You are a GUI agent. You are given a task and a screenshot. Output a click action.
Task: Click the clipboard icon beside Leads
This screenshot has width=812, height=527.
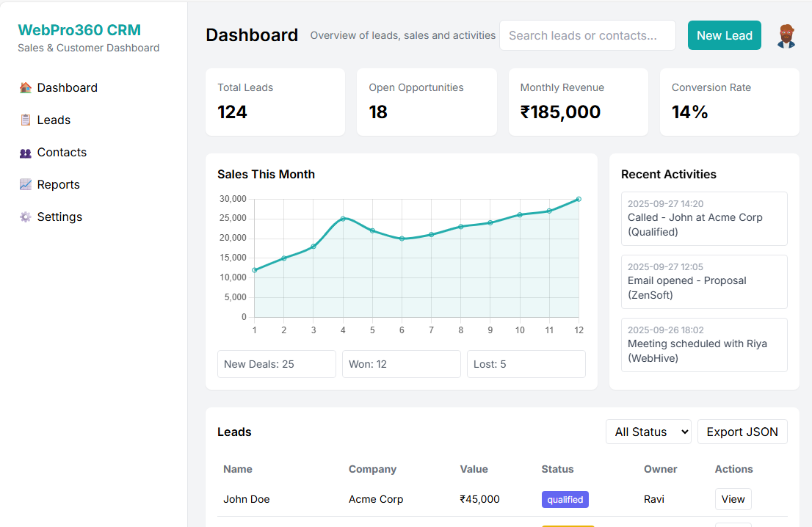[x=26, y=120]
